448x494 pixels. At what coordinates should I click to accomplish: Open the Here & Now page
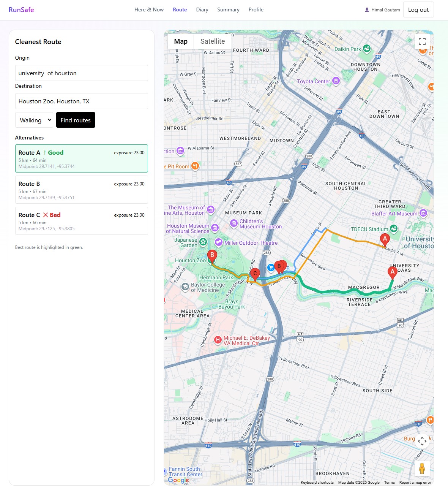(x=149, y=9)
